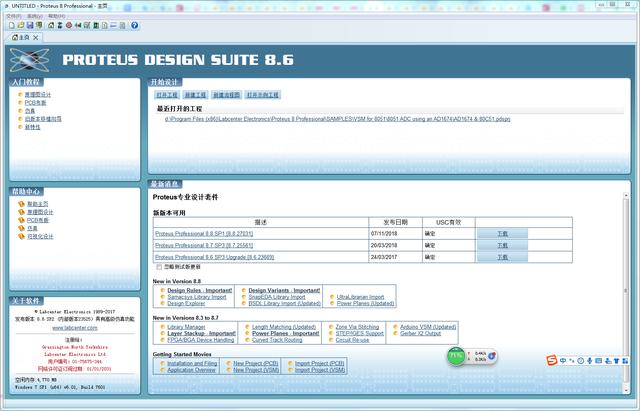
Task: Play New Project (PCB) movie link
Action: [256, 364]
